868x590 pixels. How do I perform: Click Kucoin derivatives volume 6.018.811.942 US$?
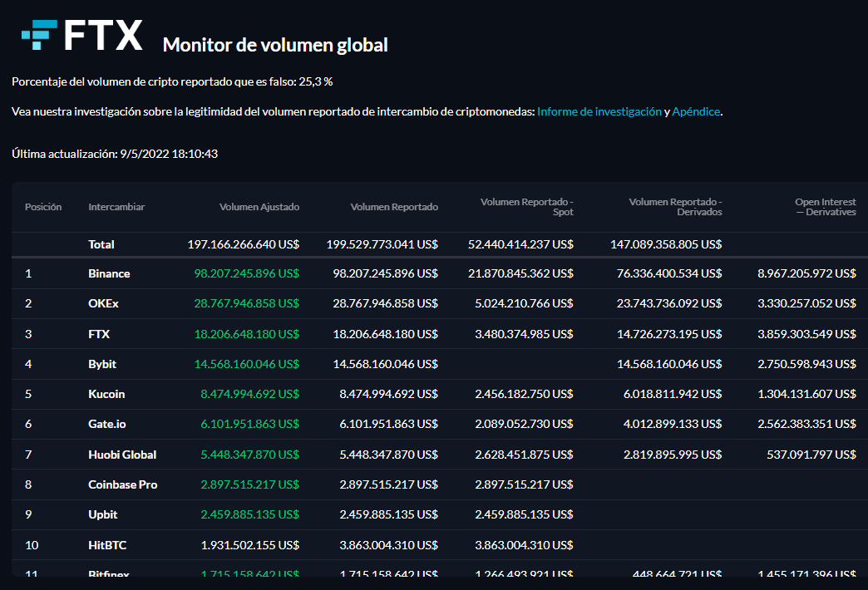(673, 394)
